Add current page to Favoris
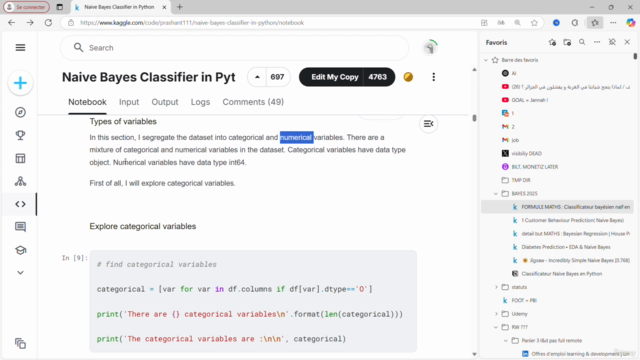 [552, 42]
